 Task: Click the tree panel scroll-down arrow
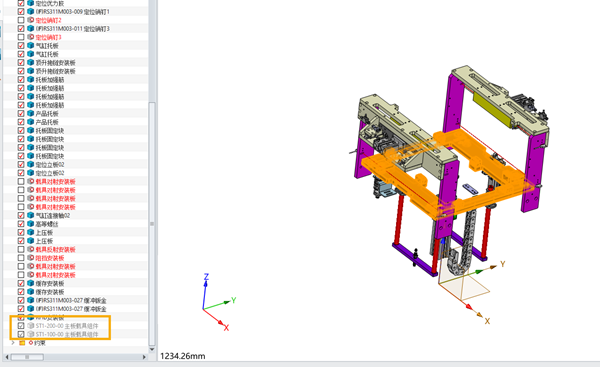pyautogui.click(x=152, y=349)
